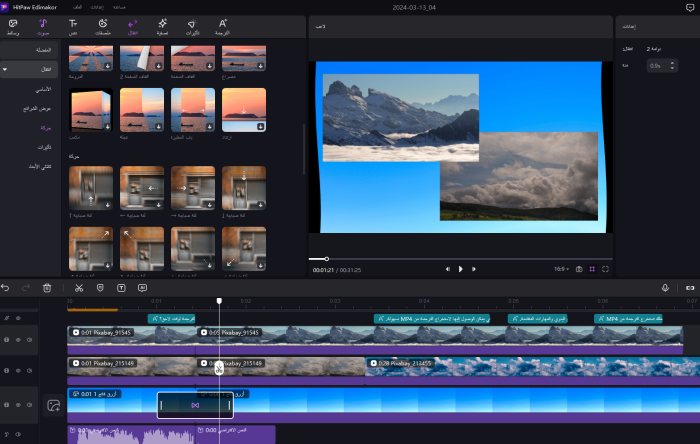Click the add media icon on timeline
Image resolution: width=700 pixels, height=444 pixels.
point(54,405)
